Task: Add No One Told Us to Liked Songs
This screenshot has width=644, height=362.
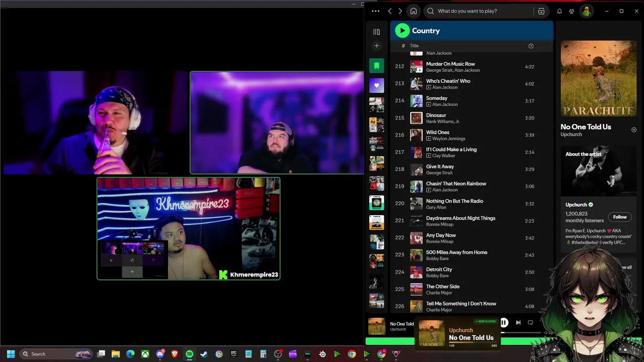Action: [x=634, y=130]
